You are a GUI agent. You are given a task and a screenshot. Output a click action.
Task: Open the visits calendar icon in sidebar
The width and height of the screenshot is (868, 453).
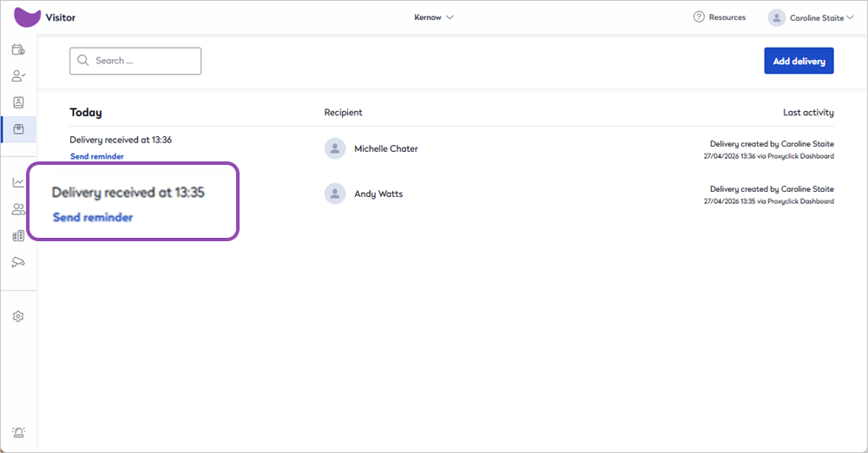(18, 49)
